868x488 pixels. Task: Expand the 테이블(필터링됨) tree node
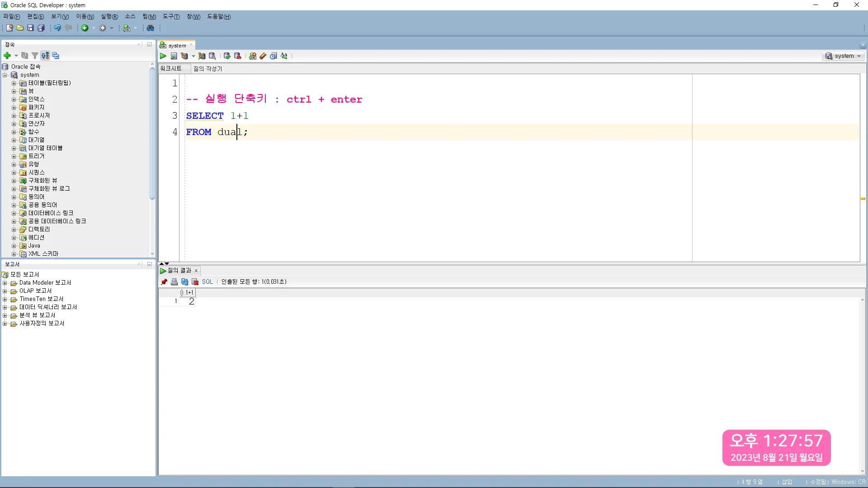tap(14, 83)
